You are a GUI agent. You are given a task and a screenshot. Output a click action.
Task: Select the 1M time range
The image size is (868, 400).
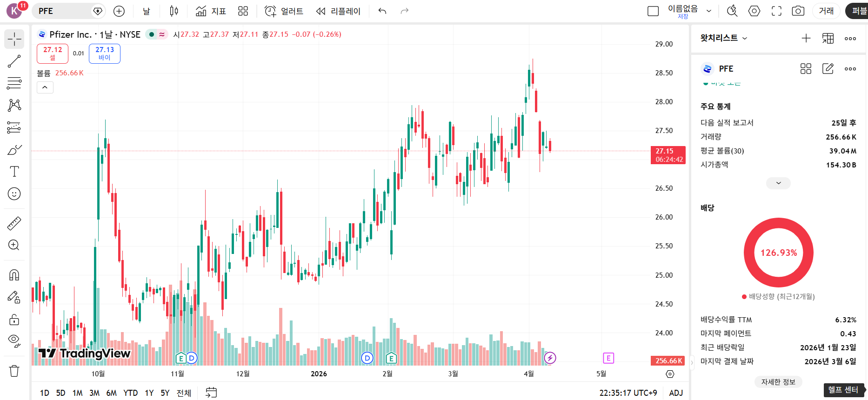coord(78,393)
